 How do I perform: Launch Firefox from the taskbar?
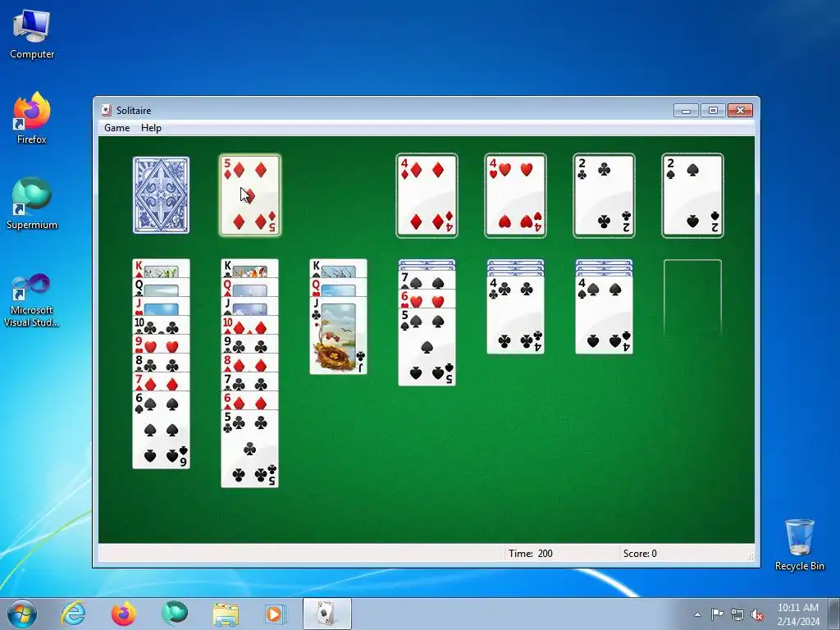point(124,614)
